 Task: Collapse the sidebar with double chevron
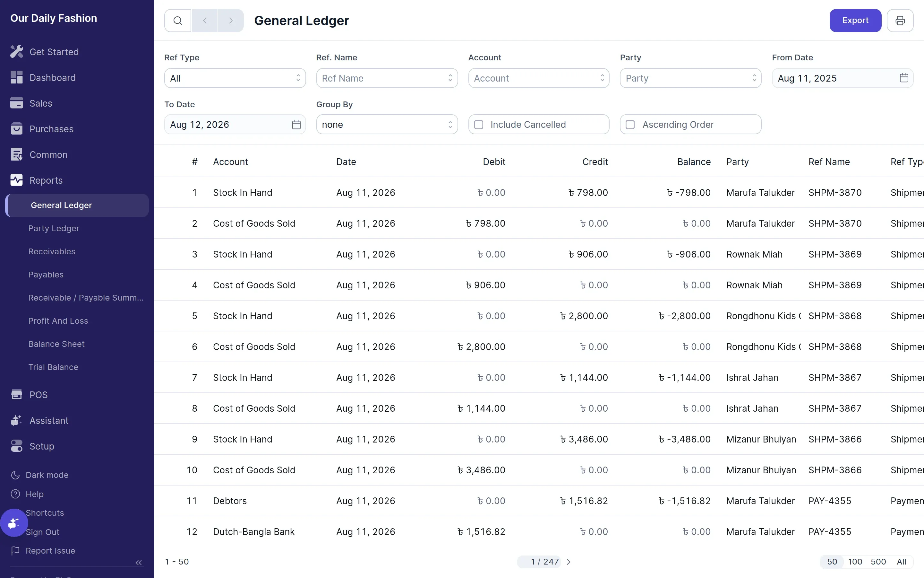(139, 562)
